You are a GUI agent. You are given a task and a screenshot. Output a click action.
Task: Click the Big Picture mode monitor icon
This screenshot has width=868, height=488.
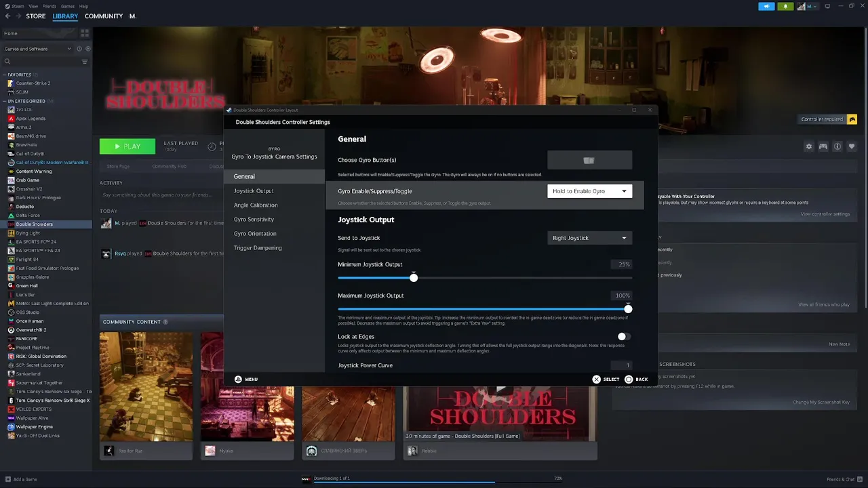pos(827,6)
